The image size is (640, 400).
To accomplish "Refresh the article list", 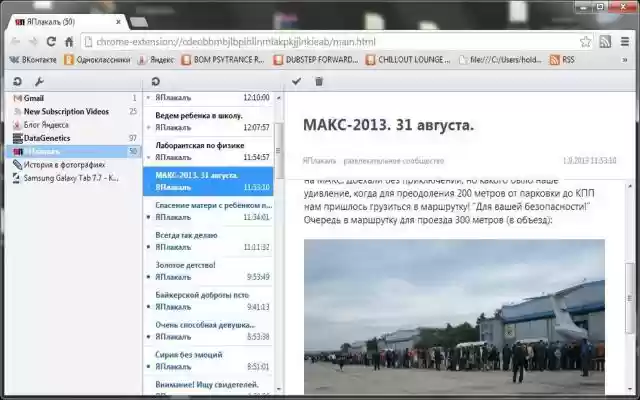I will point(155,81).
